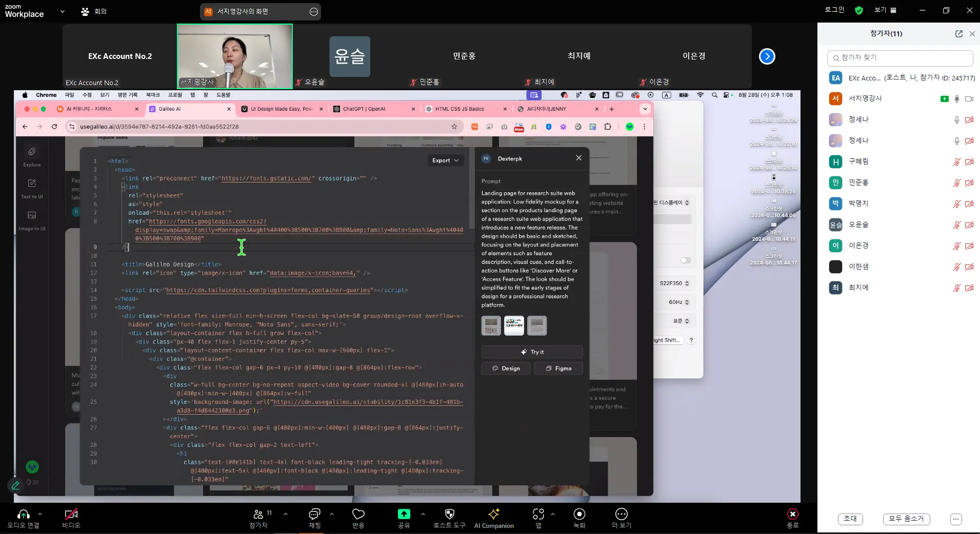Click 모두 음소거 mute all button

[x=906, y=519]
